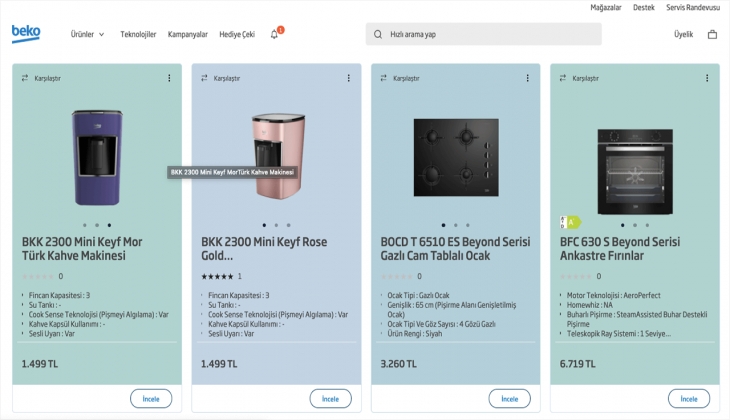Click the Hızlı arama yap search field
This screenshot has height=420, width=730.
[490, 34]
